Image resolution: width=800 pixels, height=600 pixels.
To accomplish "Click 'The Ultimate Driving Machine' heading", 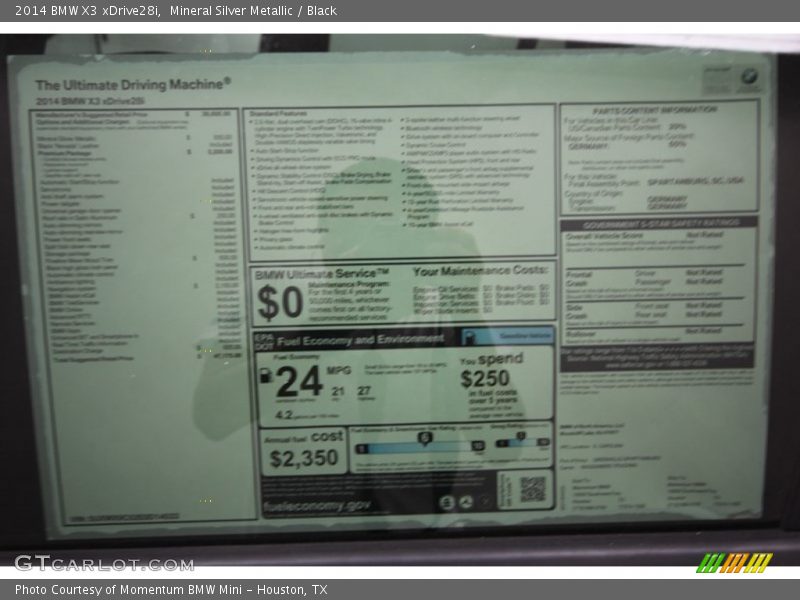I will pos(133,84).
